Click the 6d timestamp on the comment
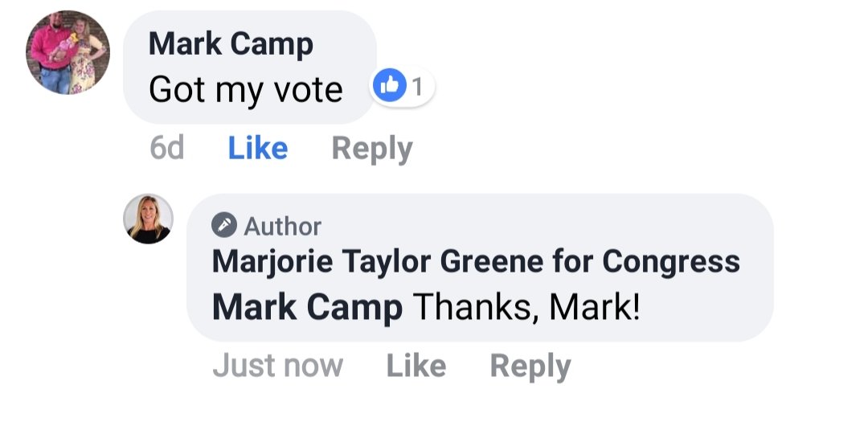 pyautogui.click(x=166, y=148)
